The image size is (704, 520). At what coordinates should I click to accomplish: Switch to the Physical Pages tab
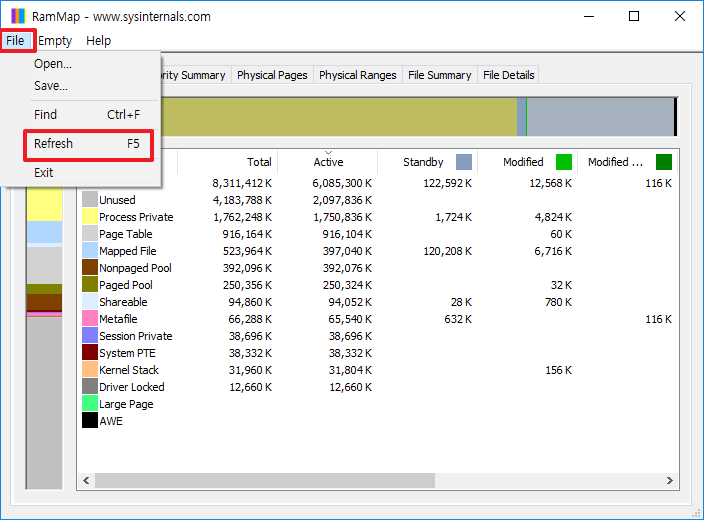coord(272,75)
